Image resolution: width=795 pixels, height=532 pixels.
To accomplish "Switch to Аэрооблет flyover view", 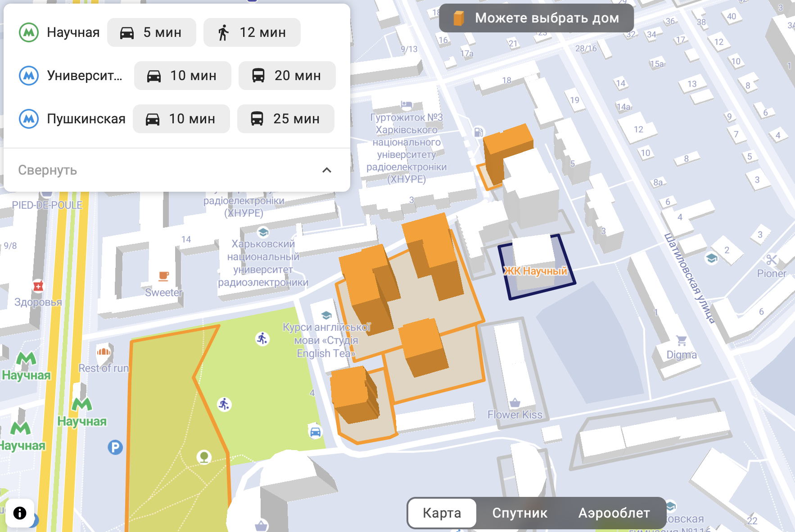I will point(614,513).
